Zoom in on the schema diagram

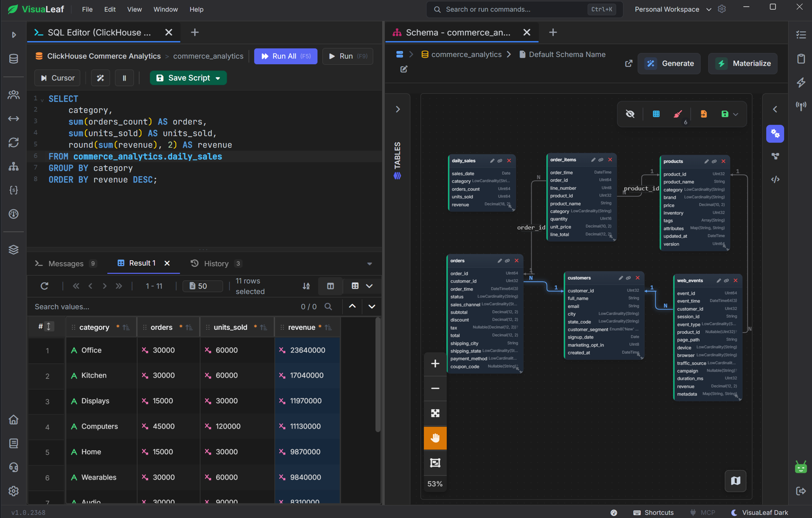coord(435,363)
